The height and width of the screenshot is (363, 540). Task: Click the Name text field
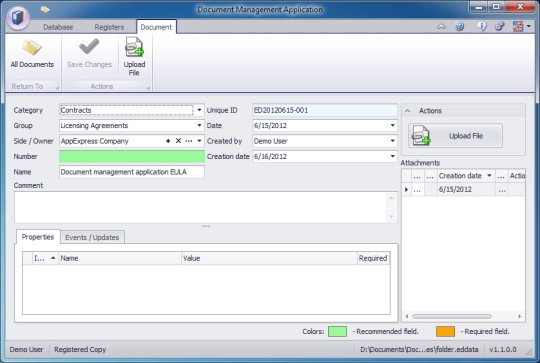pyautogui.click(x=132, y=172)
